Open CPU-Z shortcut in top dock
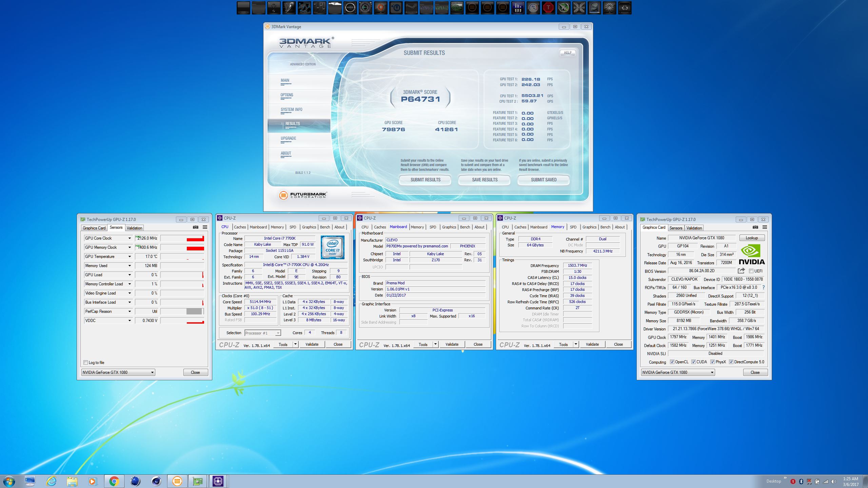The width and height of the screenshot is (868, 488). tap(426, 8)
